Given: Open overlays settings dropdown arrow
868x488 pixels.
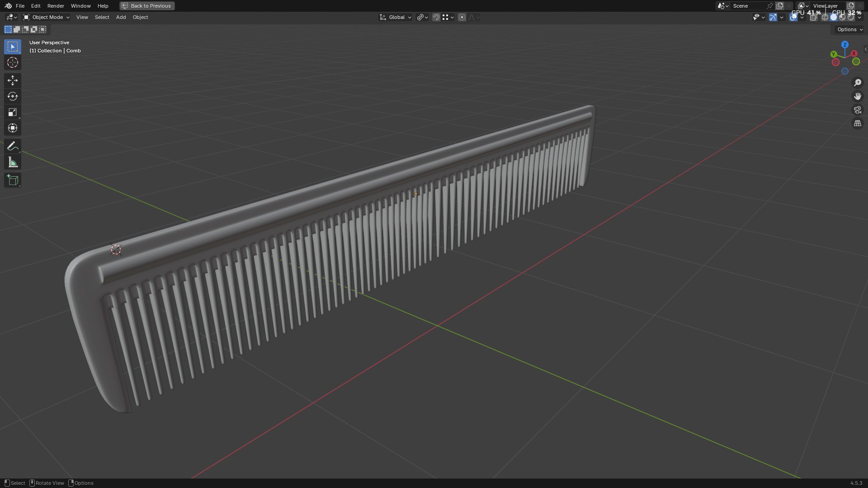Looking at the screenshot, I should click(802, 17).
